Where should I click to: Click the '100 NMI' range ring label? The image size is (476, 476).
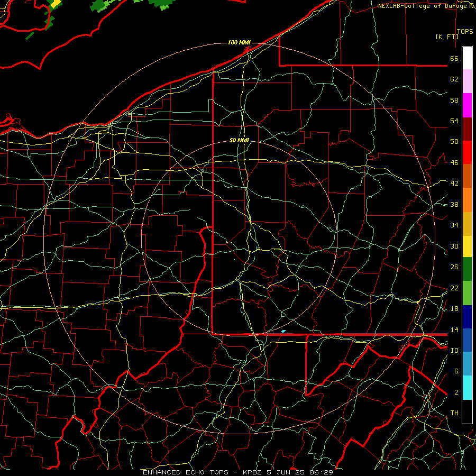(239, 42)
